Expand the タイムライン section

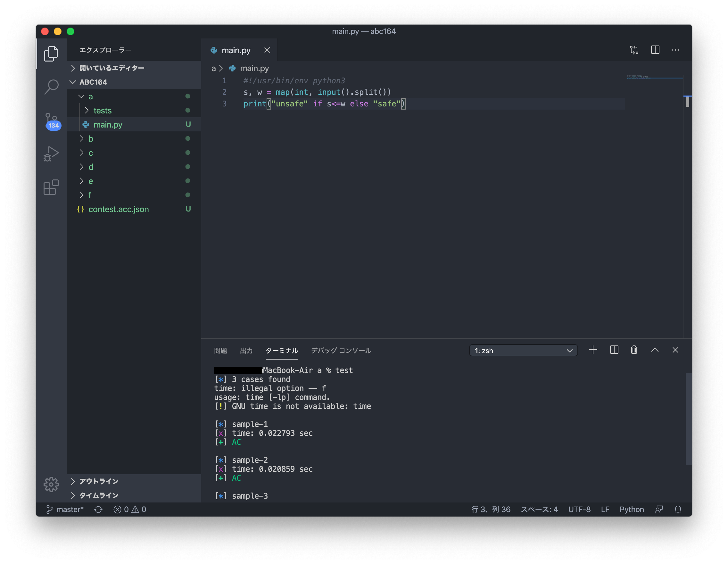pos(134,495)
